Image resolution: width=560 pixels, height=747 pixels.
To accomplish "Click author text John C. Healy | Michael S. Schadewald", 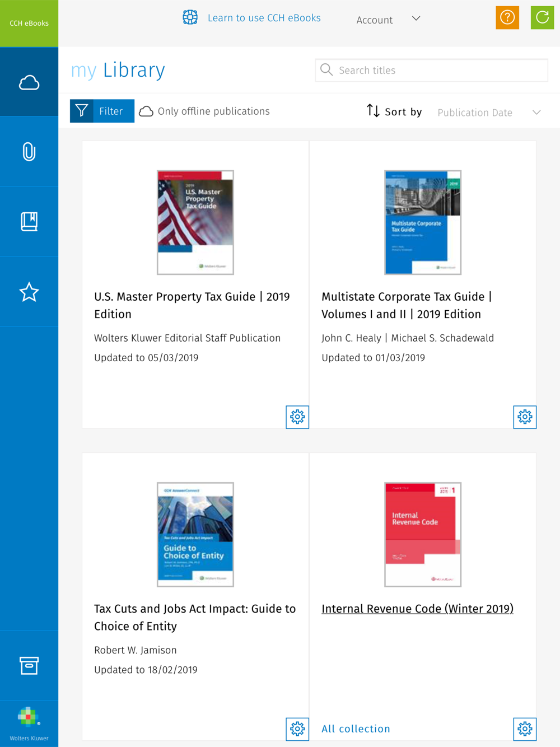I will [408, 338].
